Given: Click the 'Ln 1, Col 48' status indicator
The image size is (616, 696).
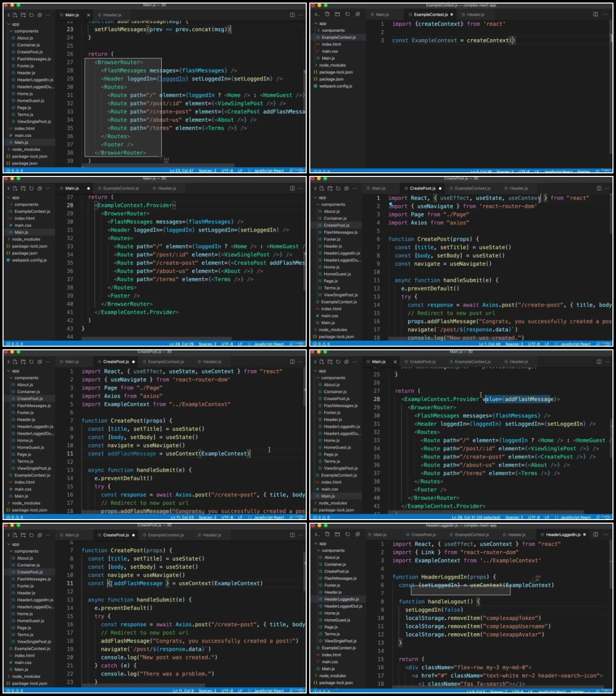Looking at the screenshot, I should click(490, 344).
